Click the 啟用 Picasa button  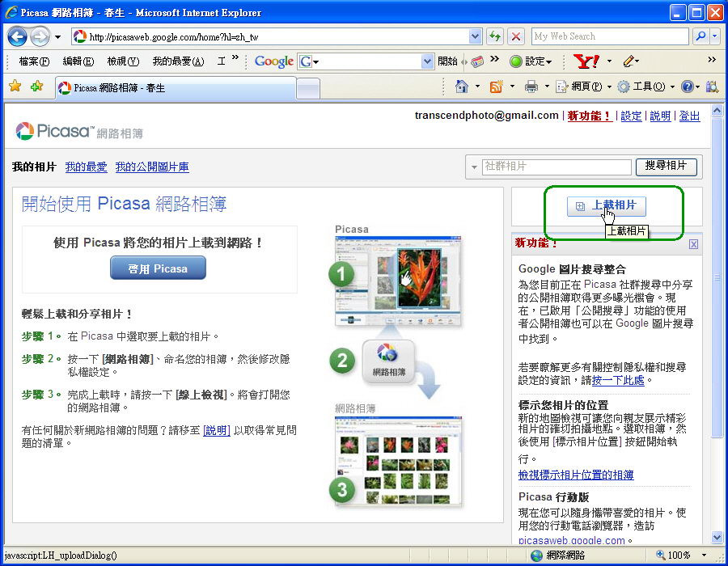[x=158, y=268]
